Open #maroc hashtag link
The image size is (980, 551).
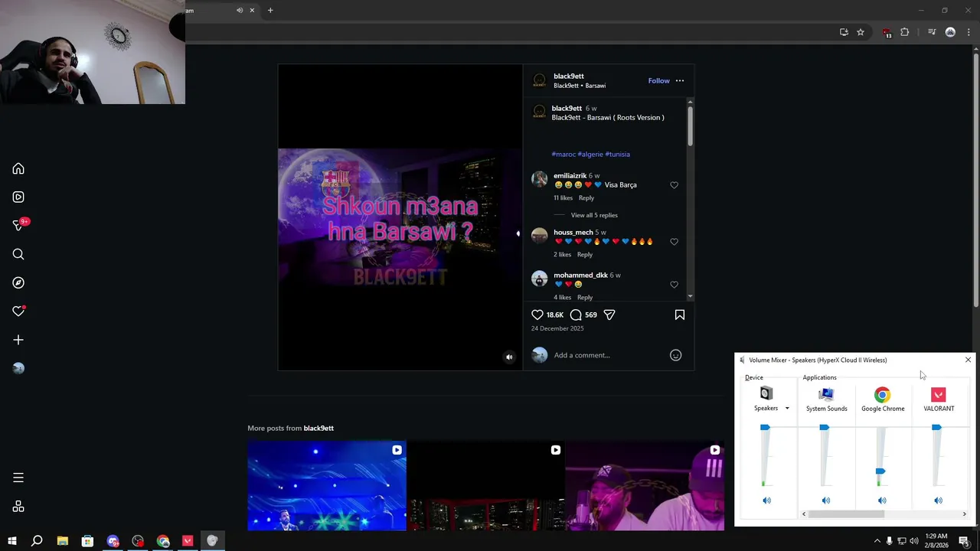click(563, 154)
